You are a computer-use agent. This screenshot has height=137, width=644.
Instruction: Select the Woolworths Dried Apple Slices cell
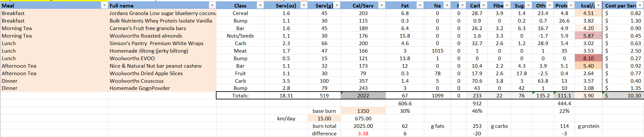pos(162,73)
